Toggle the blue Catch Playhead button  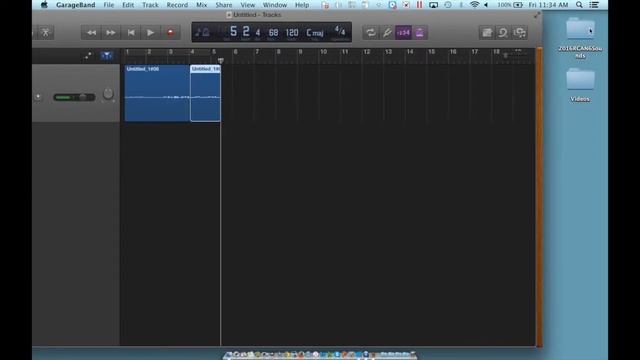click(107, 56)
